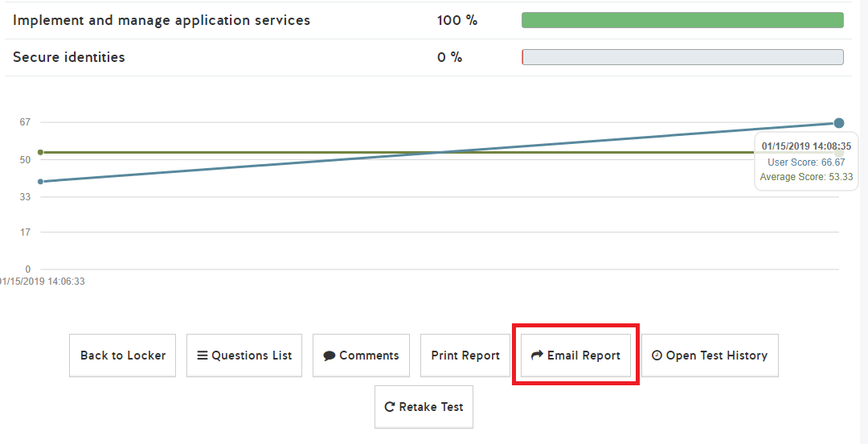This screenshot has height=444, width=868.
Task: Click the Open Test History clock icon
Action: 657,356
